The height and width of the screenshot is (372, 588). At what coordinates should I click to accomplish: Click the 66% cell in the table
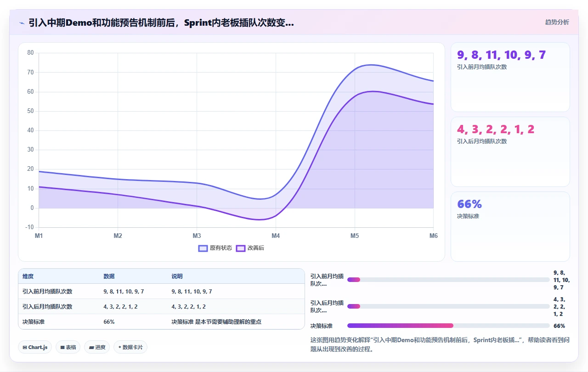click(x=109, y=322)
